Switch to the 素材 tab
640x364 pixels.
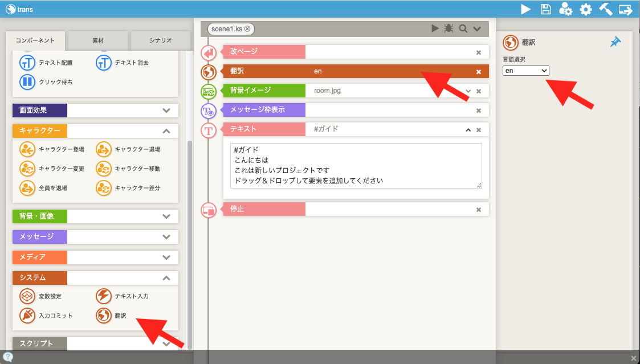98,40
